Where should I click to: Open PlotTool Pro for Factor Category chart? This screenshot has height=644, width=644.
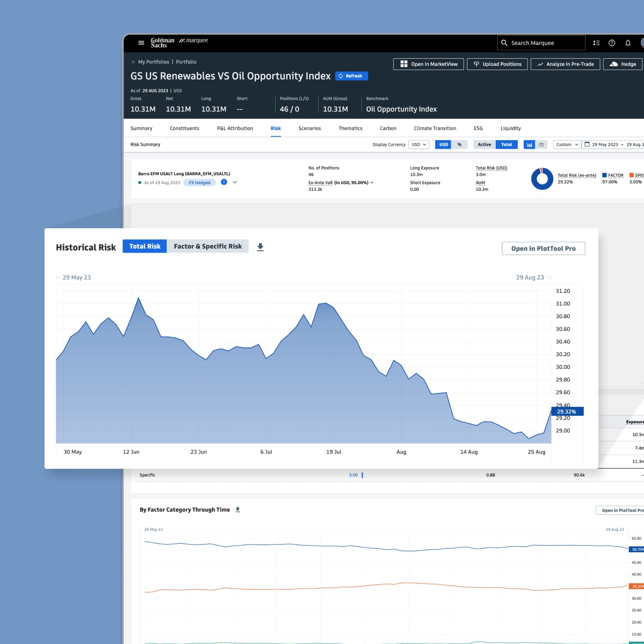point(620,510)
